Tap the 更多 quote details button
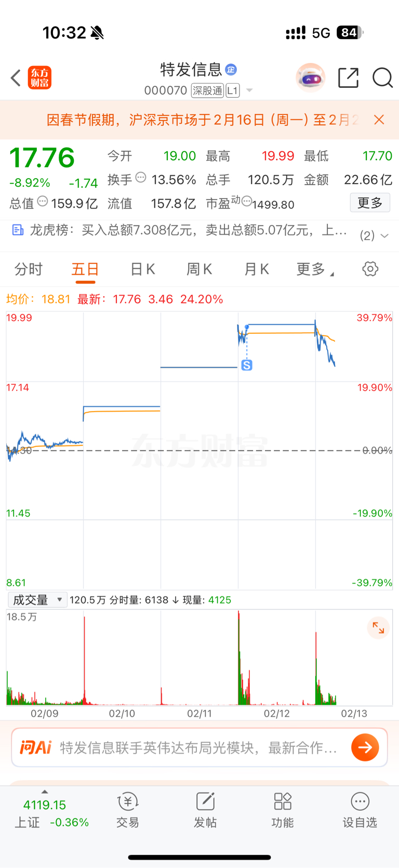399x868 pixels. (370, 203)
